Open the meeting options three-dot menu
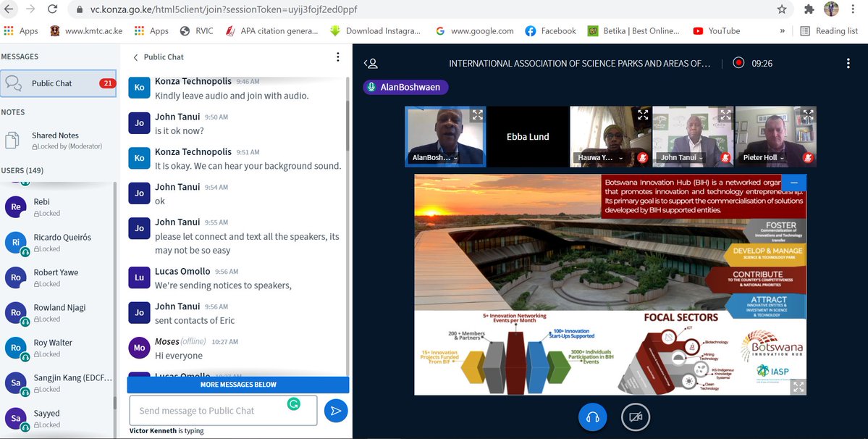868x439 pixels. coord(848,63)
